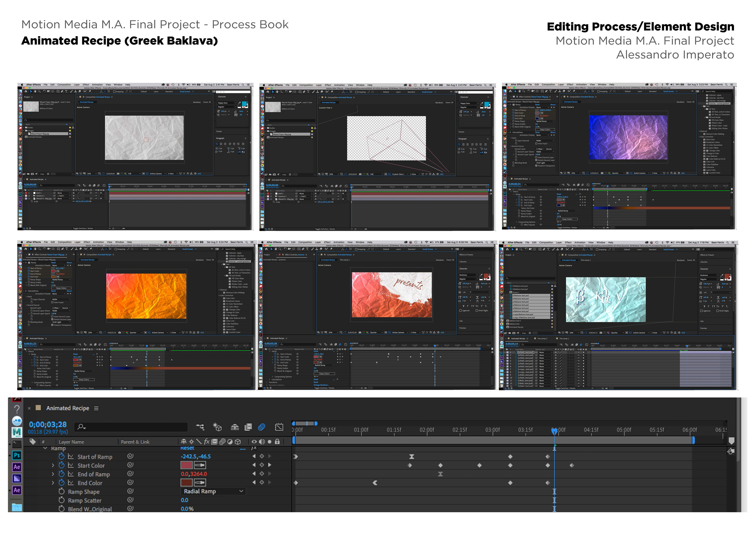Open the Composition Mini-Flowchart icon
The width and height of the screenshot is (756, 537).
pos(200,427)
